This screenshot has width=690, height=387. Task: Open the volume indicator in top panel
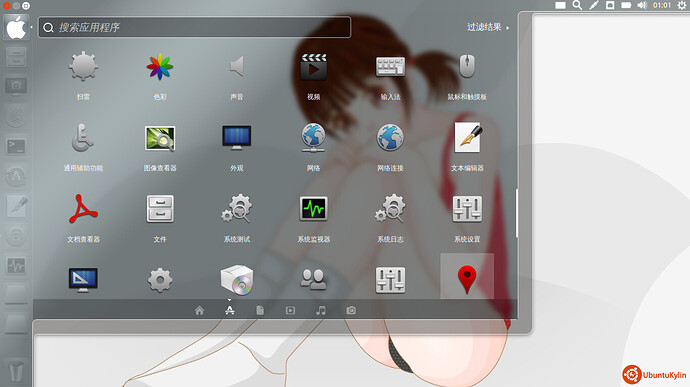pos(642,5)
